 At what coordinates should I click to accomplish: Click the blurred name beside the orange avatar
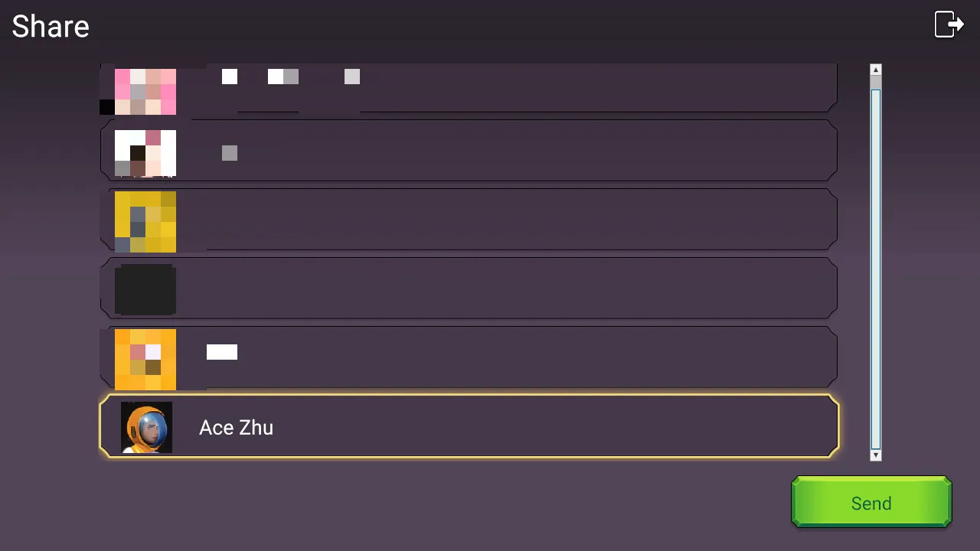pos(222,352)
